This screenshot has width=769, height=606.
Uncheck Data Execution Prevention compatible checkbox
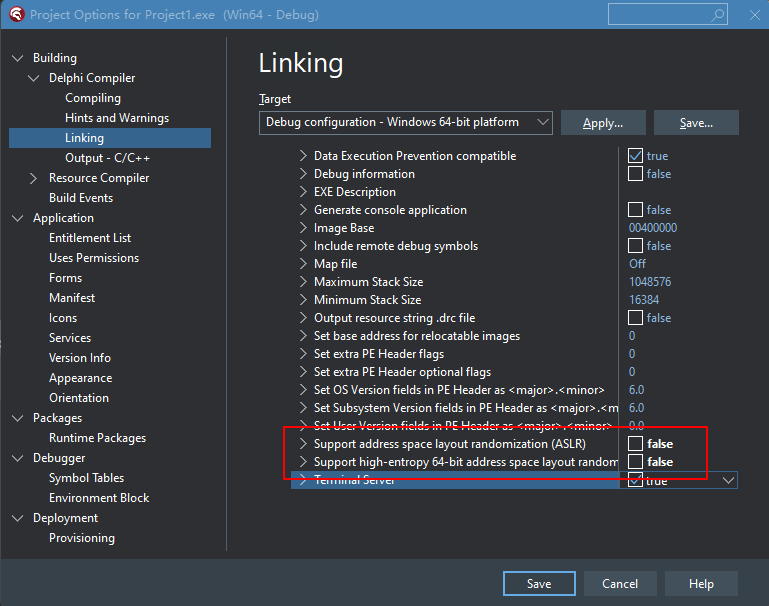tap(635, 156)
